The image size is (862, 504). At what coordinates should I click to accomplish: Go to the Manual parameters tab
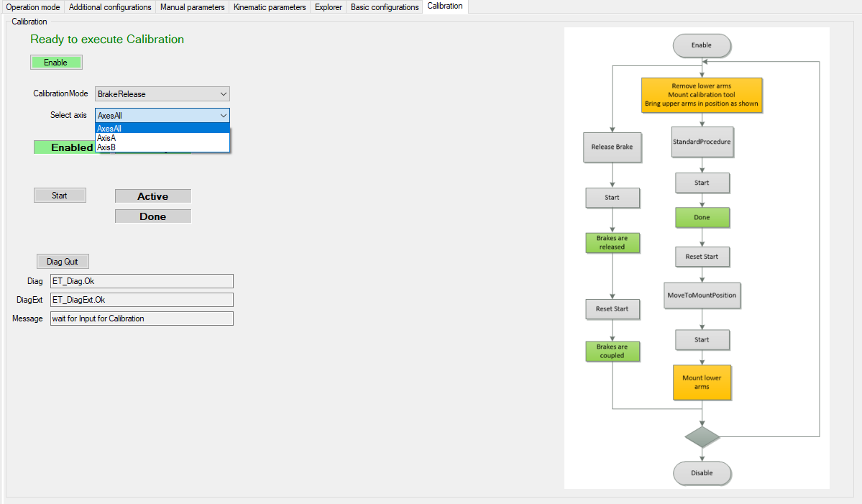[x=193, y=7]
